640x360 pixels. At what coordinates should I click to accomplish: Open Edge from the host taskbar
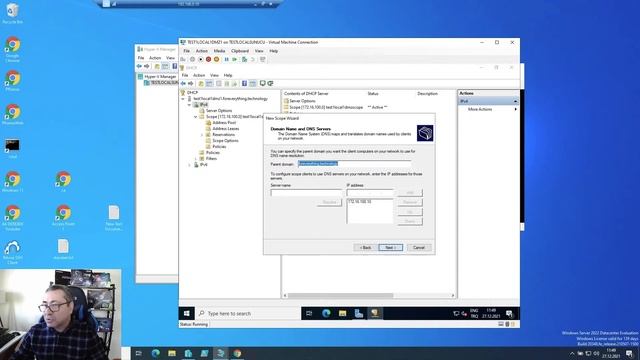click(156, 353)
